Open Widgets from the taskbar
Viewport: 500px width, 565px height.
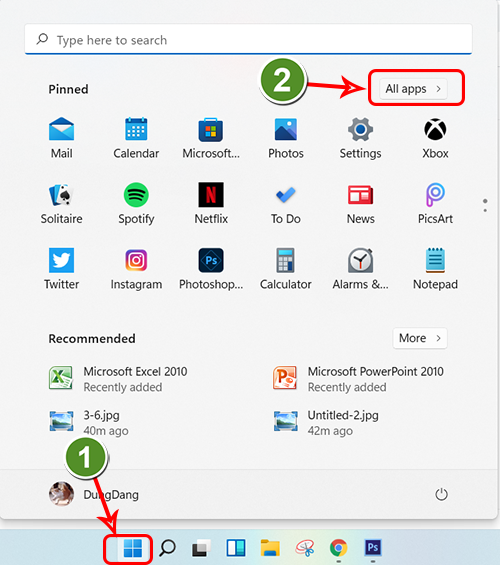coord(236,548)
